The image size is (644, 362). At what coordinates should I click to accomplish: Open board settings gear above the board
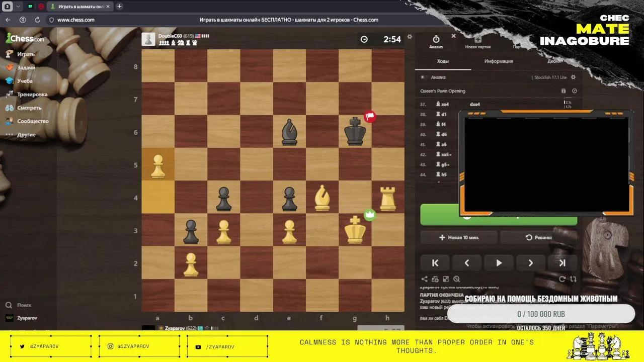pos(410,37)
